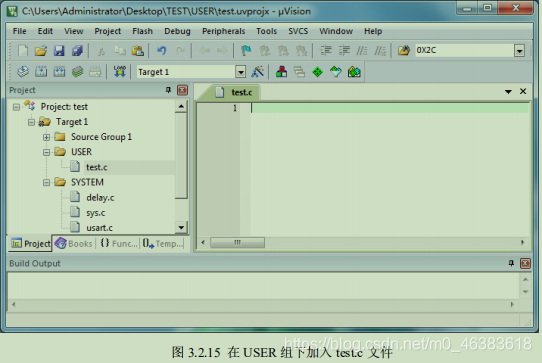The height and width of the screenshot is (363, 542).
Task: Open the Flash menu
Action: click(x=142, y=31)
